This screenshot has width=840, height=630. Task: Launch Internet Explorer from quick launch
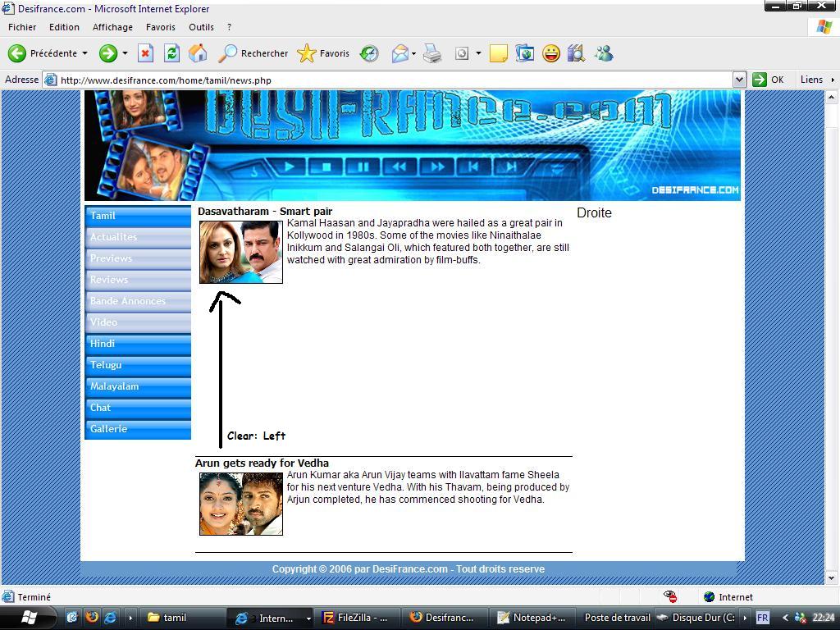click(x=111, y=617)
